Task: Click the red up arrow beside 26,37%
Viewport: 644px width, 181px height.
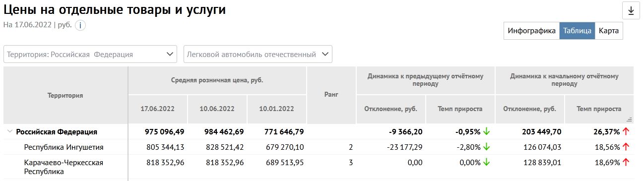Action: [x=626, y=131]
